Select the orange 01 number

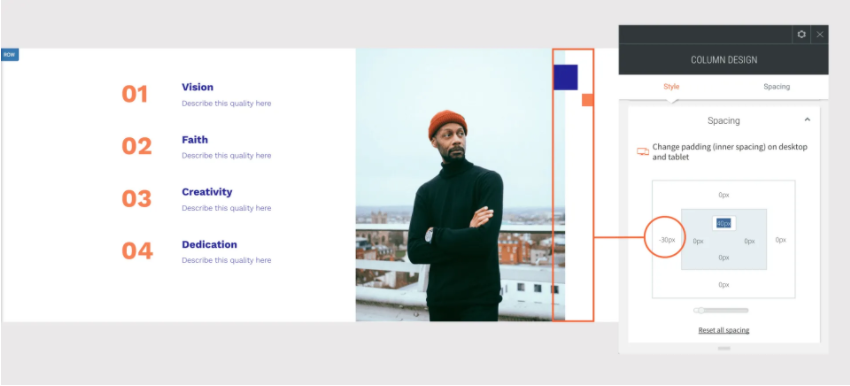click(134, 94)
